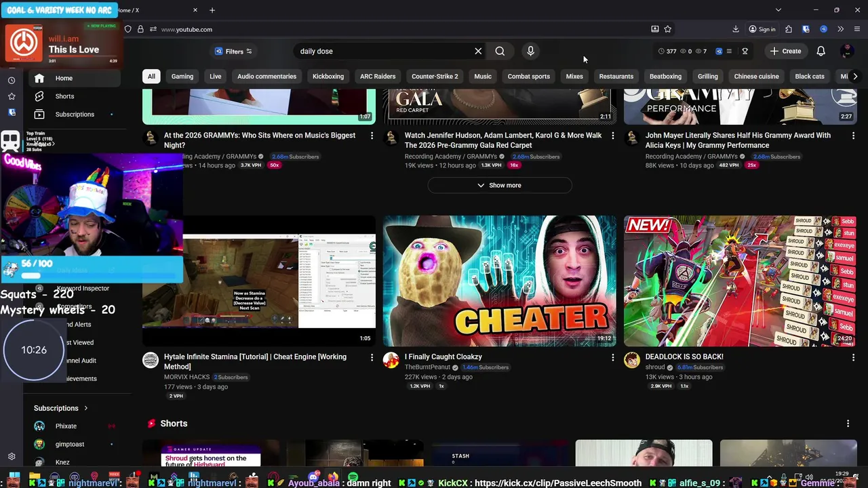This screenshot has height=488, width=868.
Task: Select the Counter-Strike 2 chip
Action: (x=435, y=77)
